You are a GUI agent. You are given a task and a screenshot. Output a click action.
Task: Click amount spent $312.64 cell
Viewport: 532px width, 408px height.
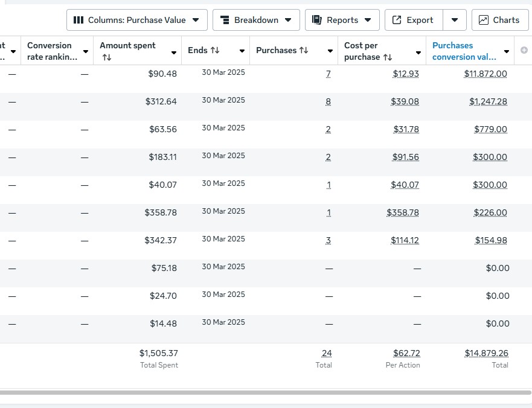tap(161, 102)
